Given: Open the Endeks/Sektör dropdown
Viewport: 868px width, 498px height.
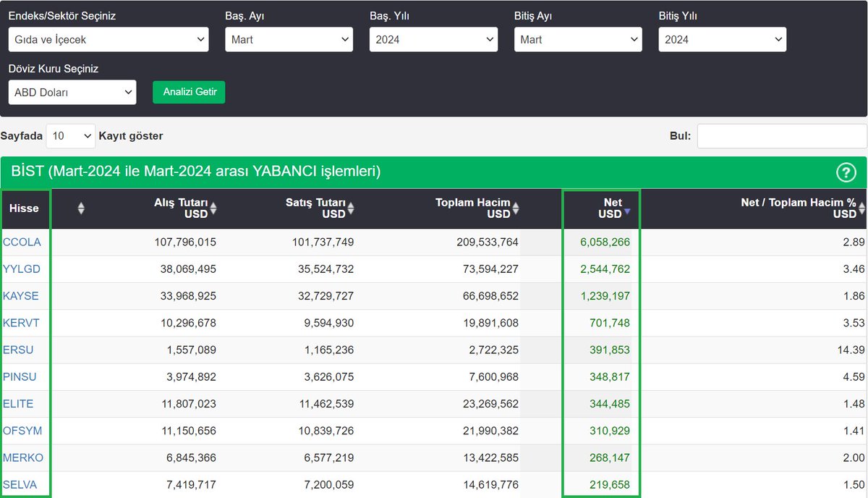Looking at the screenshot, I should coord(109,40).
